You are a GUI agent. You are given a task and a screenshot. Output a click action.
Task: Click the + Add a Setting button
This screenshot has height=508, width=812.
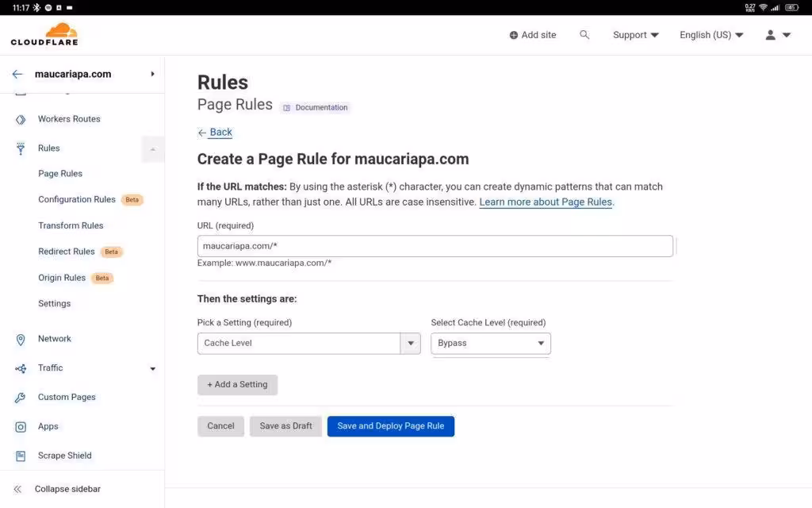(237, 385)
